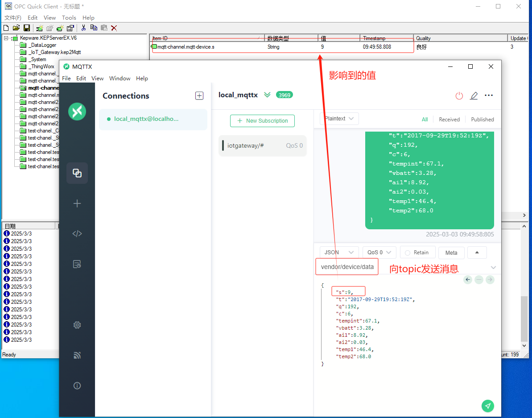
Task: Select _DataLogger tree item
Action: click(42, 45)
